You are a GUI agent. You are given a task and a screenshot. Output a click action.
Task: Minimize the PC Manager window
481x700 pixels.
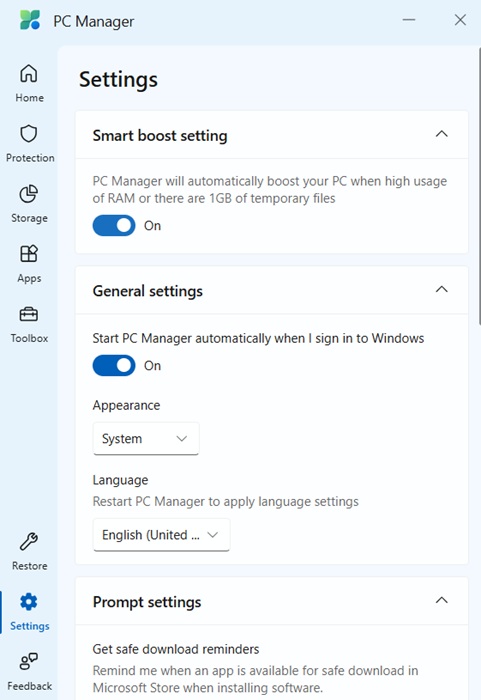pos(409,20)
